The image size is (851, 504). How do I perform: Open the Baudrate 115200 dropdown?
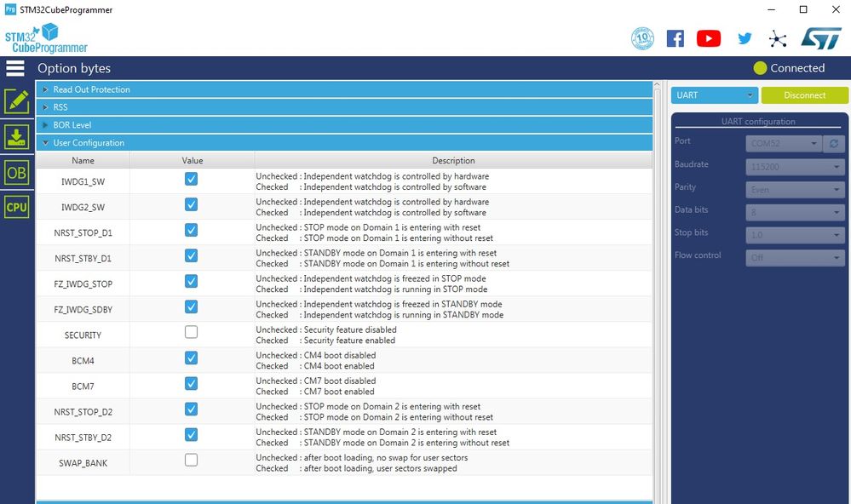tap(795, 167)
